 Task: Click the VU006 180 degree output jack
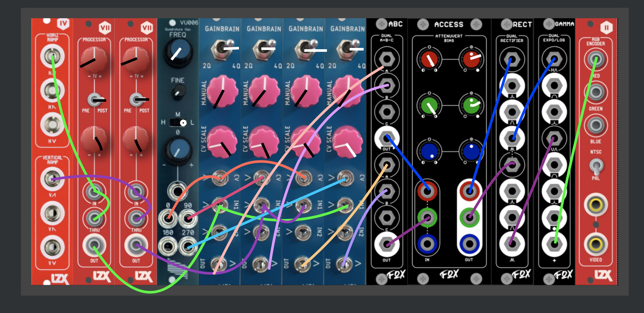coord(168,246)
